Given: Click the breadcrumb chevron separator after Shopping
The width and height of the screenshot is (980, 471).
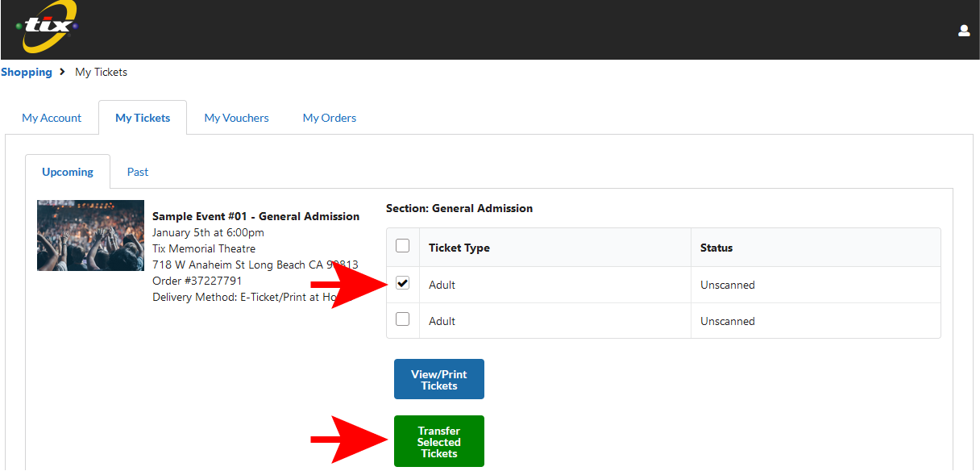Looking at the screenshot, I should tap(63, 72).
